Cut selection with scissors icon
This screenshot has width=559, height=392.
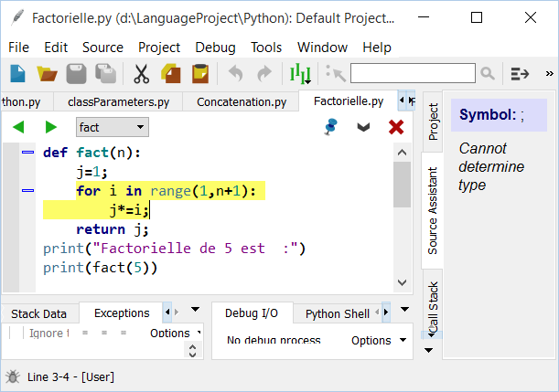pos(142,74)
